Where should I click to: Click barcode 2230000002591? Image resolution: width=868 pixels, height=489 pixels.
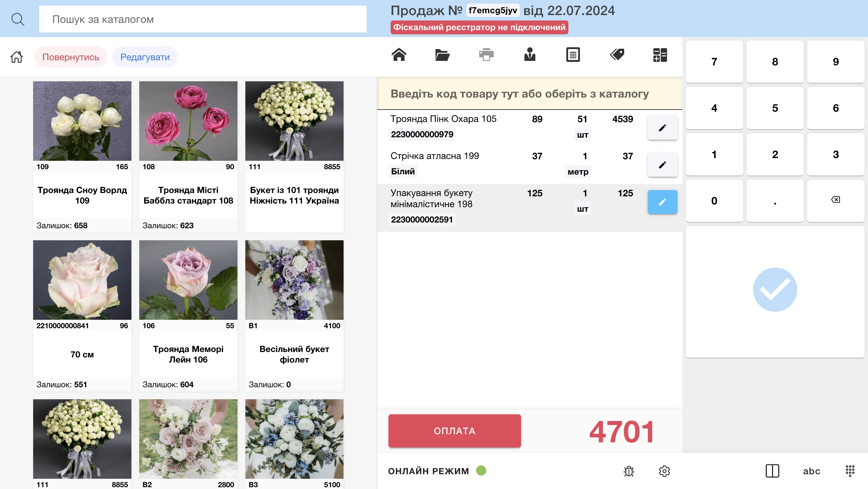[x=422, y=220]
